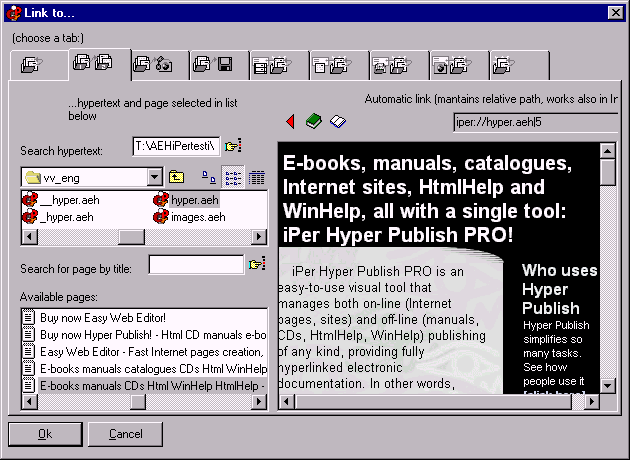
Task: Click Available pages horizontal scroll thumb
Action: 138,401
